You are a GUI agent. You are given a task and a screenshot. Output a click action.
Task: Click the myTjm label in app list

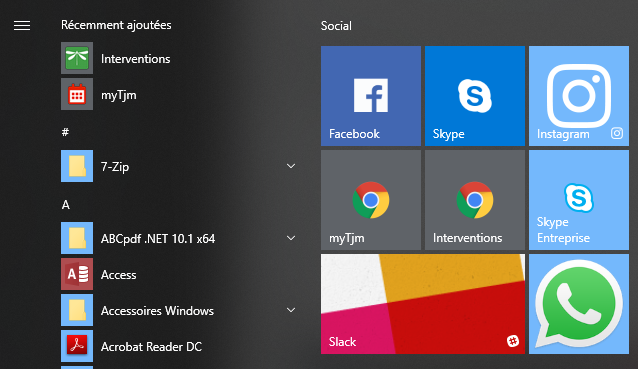[x=119, y=96]
